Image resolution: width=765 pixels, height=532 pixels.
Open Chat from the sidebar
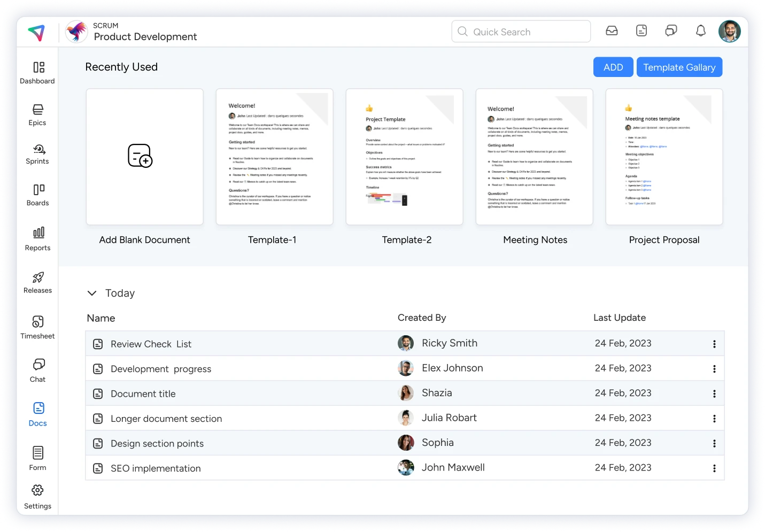[x=37, y=370]
